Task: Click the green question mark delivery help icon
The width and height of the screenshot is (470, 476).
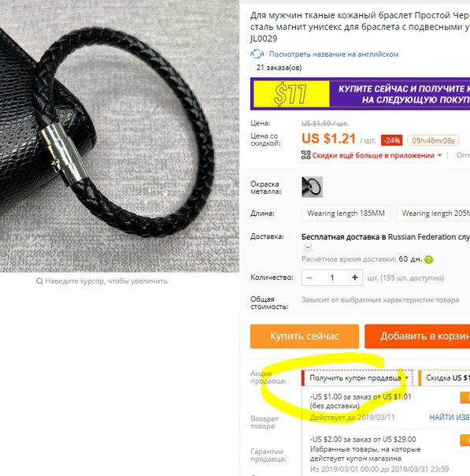Action: (429, 259)
